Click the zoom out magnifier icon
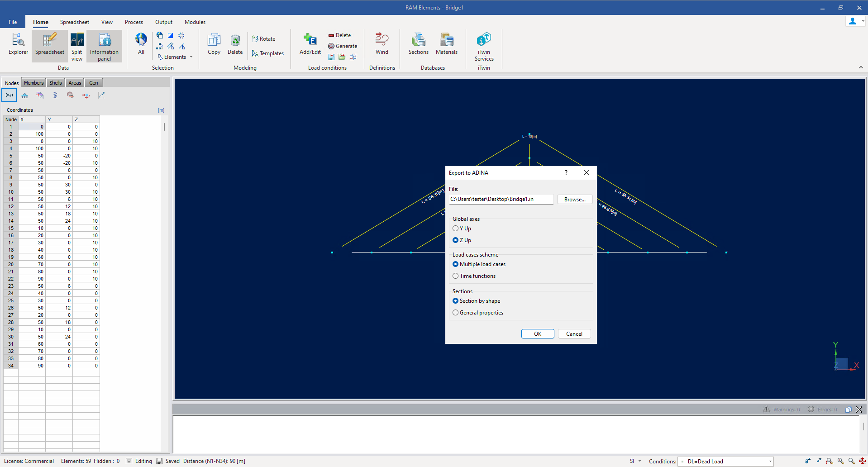Image resolution: width=868 pixels, height=467 pixels. tap(851, 461)
